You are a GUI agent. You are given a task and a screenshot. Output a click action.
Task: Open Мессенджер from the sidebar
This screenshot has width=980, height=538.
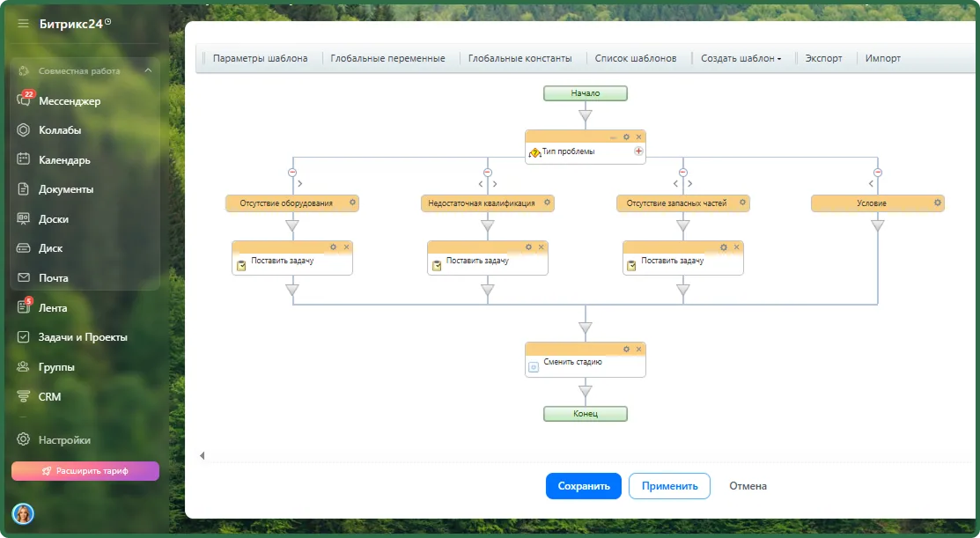[70, 100]
